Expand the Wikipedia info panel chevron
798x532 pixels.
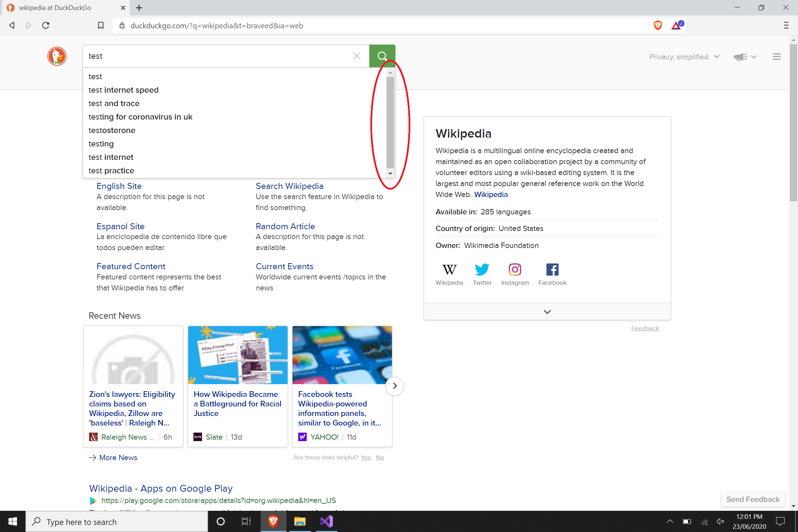click(x=547, y=312)
